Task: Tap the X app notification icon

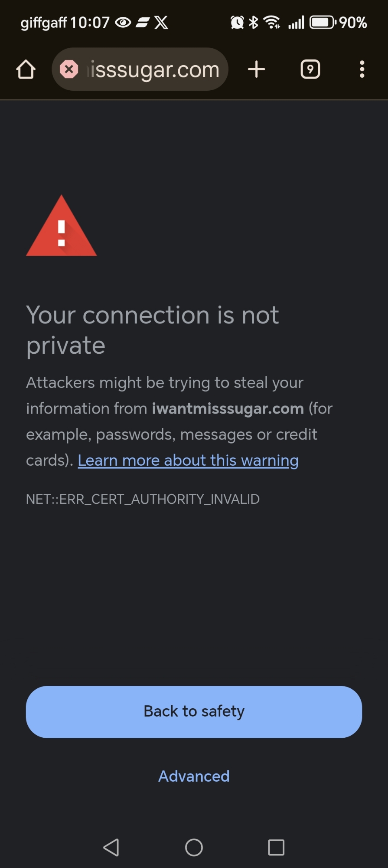Action: coord(161,22)
